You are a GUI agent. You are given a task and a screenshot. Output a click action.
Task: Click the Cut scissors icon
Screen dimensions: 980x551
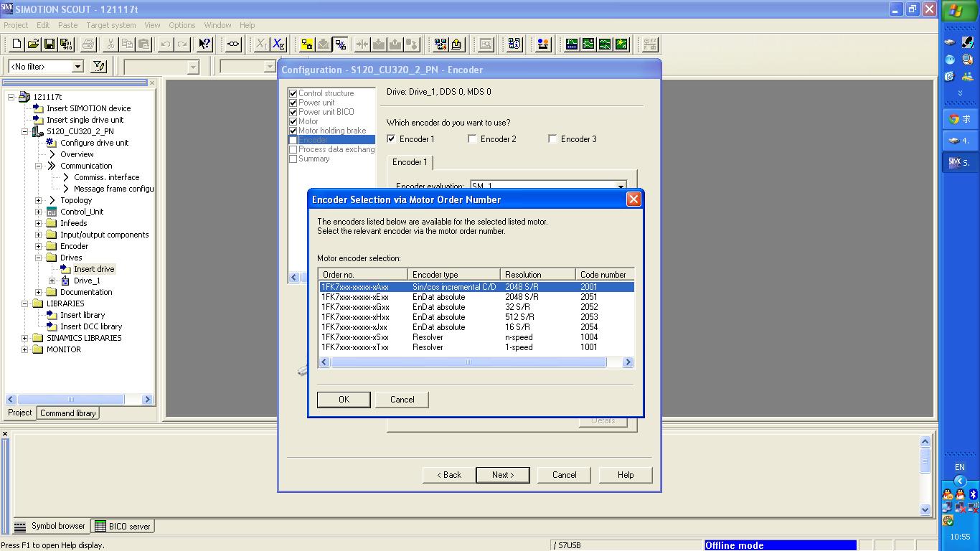click(110, 44)
